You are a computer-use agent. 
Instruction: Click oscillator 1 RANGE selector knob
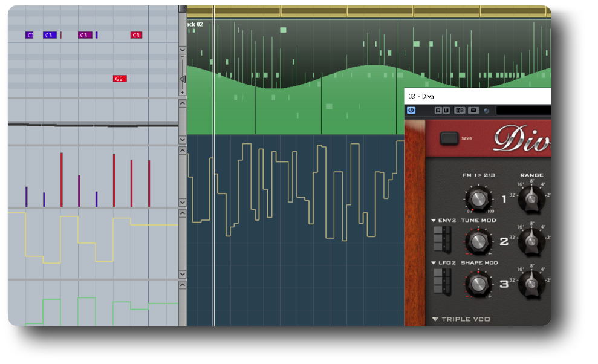[531, 197]
